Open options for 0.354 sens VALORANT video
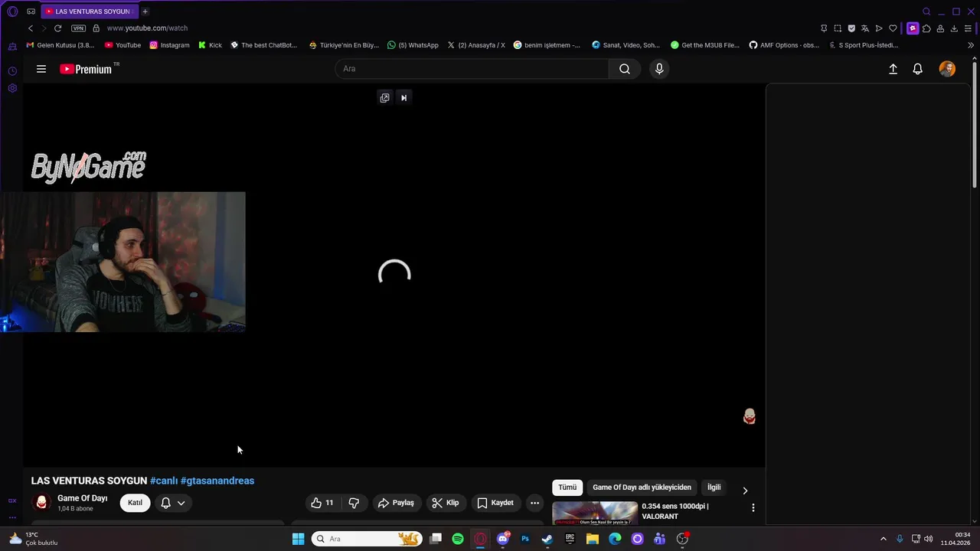Viewport: 980px width, 551px height. [753, 507]
